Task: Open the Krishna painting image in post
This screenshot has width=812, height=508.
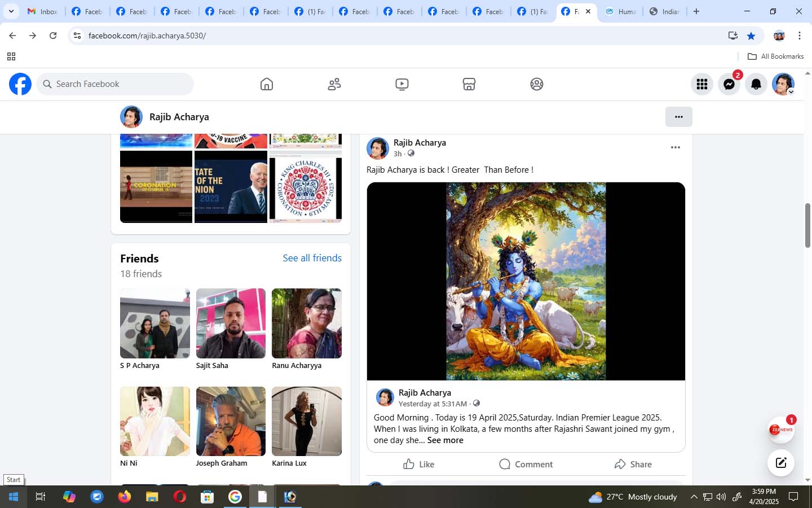Action: click(x=526, y=281)
